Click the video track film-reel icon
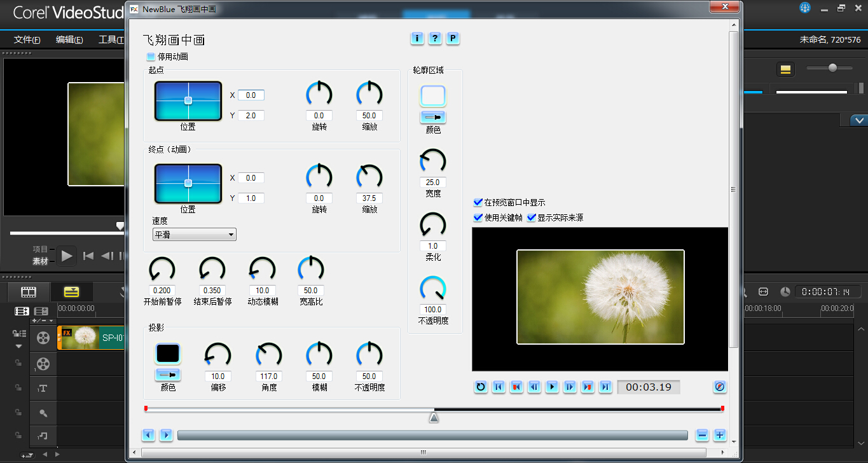Viewport: 868px width, 463px height. coord(43,338)
